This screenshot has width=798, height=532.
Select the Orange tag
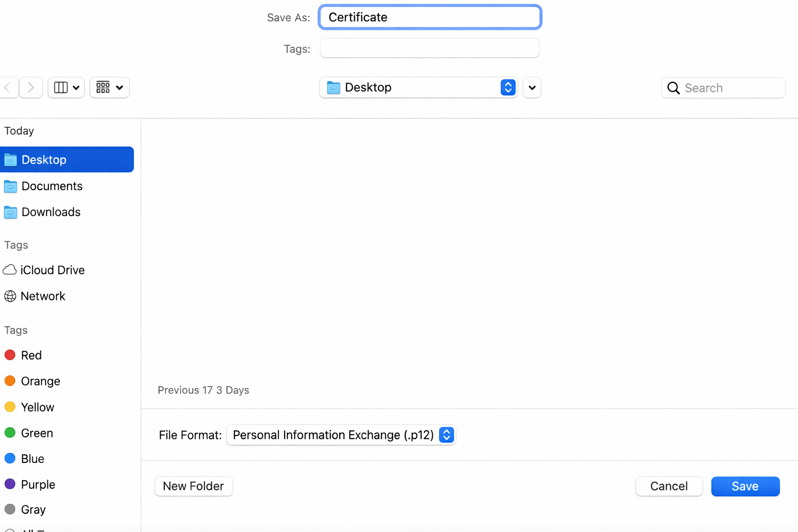point(40,381)
